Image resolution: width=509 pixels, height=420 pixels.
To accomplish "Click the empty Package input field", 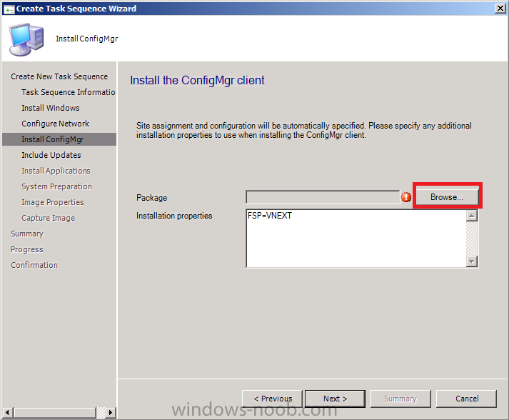I will (x=323, y=197).
